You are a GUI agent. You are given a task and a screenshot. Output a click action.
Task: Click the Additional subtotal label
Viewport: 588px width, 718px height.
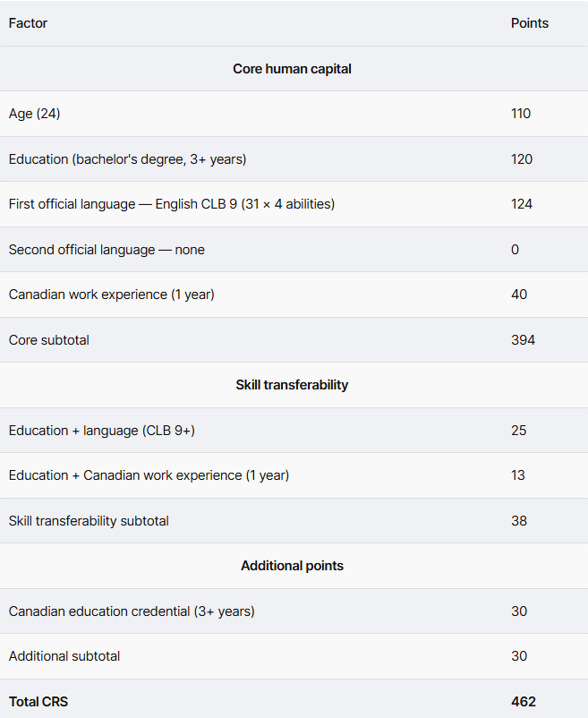[x=64, y=656]
